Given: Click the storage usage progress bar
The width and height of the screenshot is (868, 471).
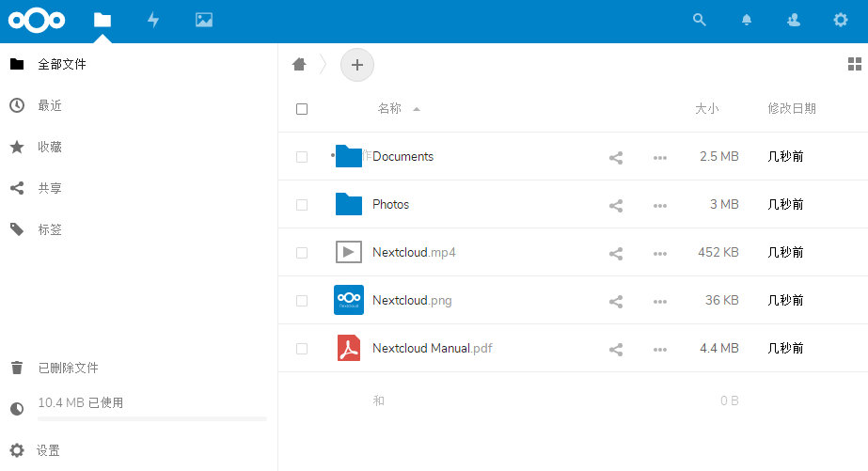Looking at the screenshot, I should tap(152, 419).
